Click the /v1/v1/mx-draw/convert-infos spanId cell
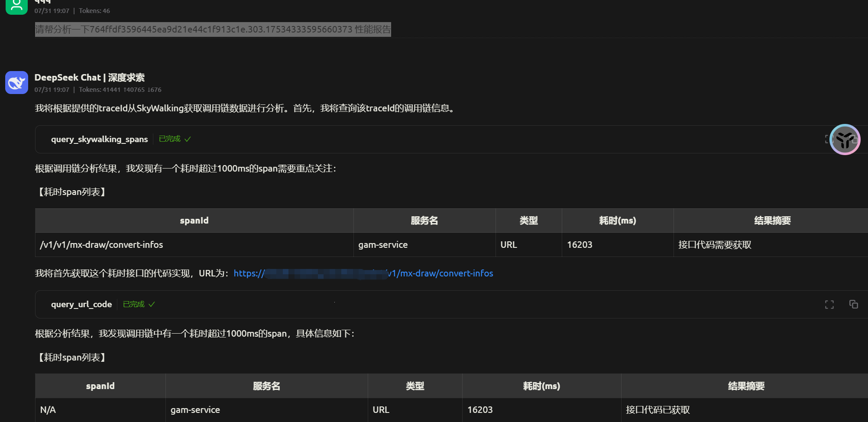 [194, 245]
